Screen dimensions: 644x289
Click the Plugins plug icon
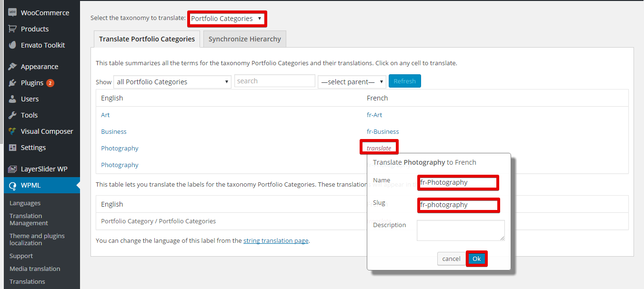(x=12, y=83)
